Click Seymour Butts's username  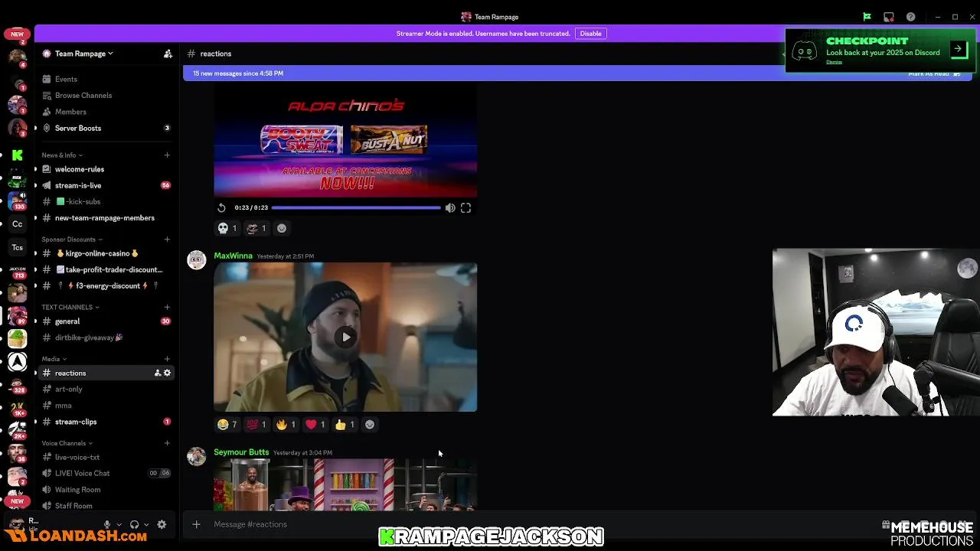pyautogui.click(x=241, y=452)
